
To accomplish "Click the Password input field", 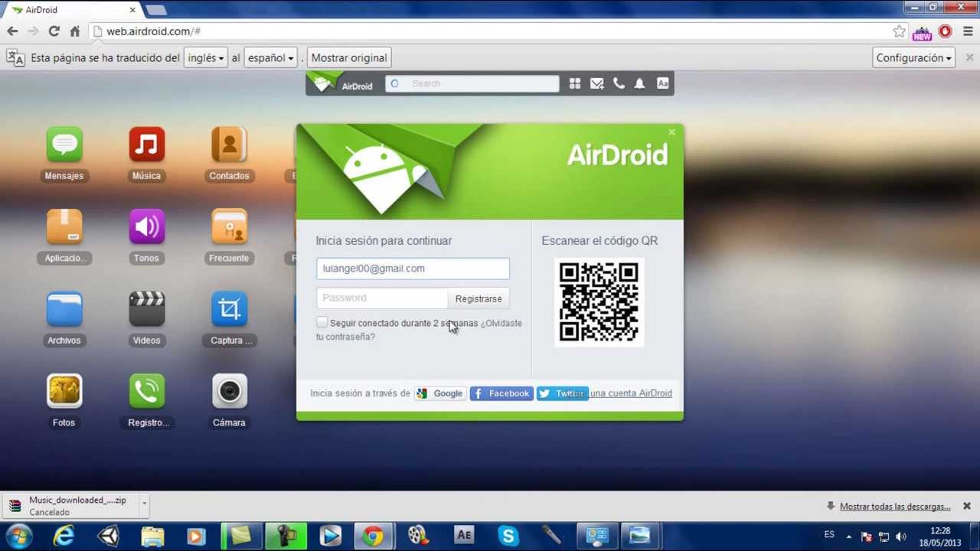I will pyautogui.click(x=382, y=298).
